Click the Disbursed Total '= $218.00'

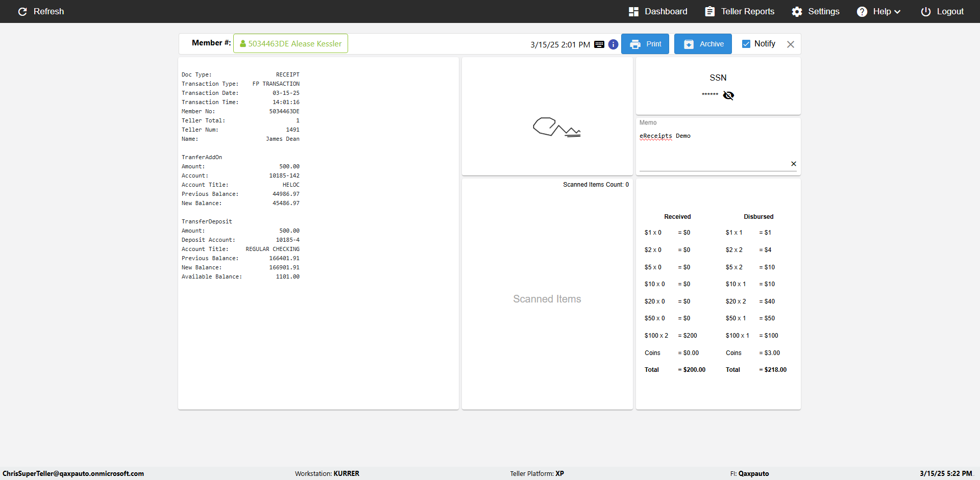pos(773,370)
